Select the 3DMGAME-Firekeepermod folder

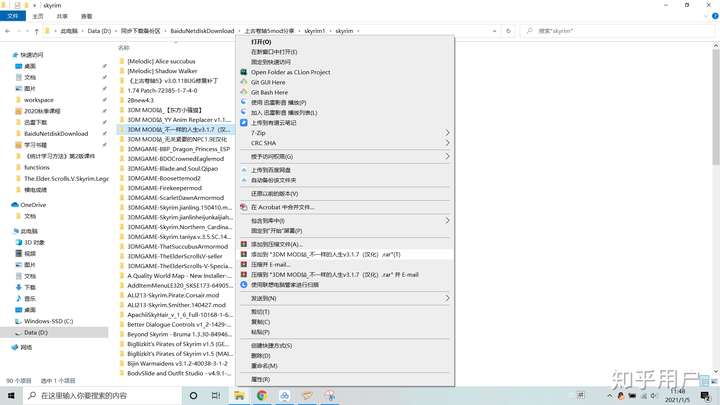pyautogui.click(x=164, y=188)
